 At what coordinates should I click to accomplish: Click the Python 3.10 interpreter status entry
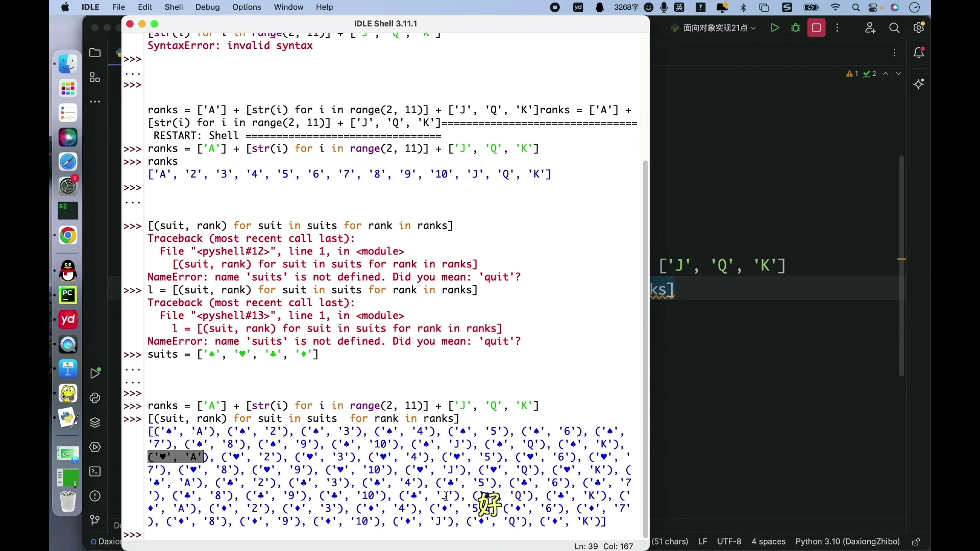[x=847, y=541]
